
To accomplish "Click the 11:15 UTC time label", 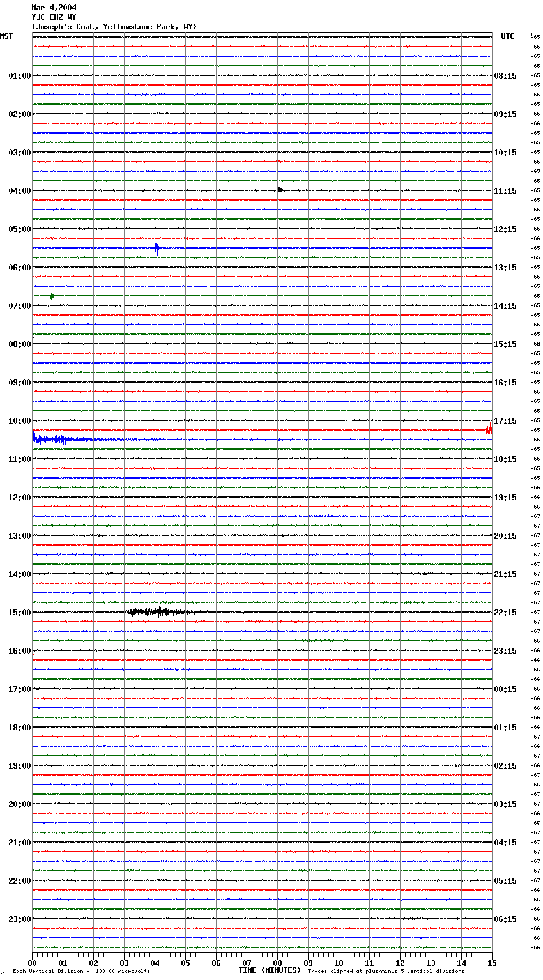I will [505, 191].
